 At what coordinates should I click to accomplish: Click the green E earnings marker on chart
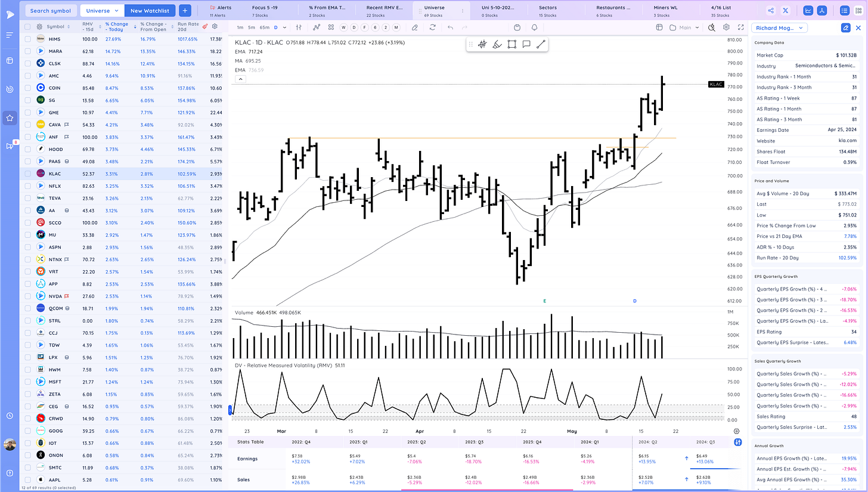545,301
